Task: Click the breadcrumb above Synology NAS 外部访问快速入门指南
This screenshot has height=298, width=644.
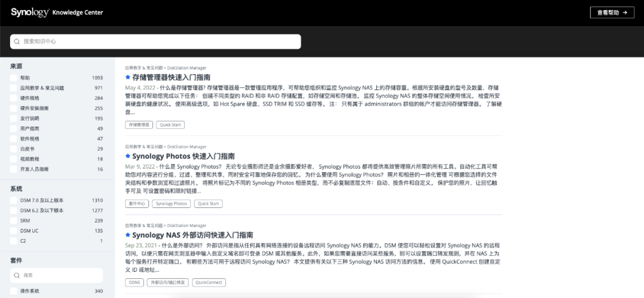Action: (166, 226)
